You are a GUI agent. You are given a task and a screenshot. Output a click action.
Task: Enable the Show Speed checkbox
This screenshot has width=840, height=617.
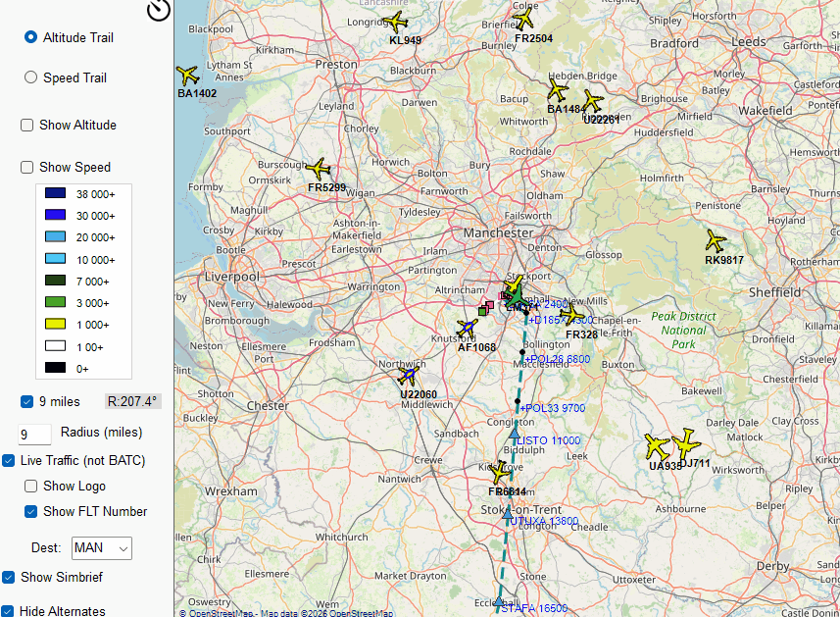click(27, 168)
